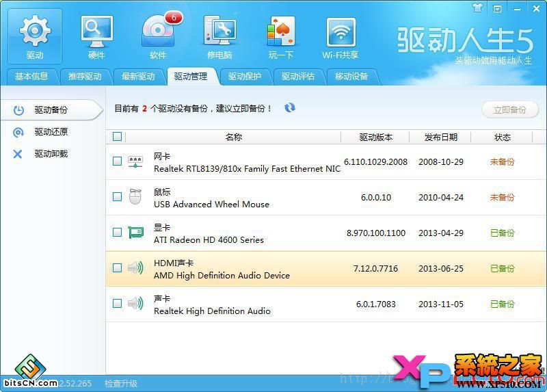Click the USB Advanced Wheel Mouse name
Viewport: 547px width, 392px height.
point(211,204)
